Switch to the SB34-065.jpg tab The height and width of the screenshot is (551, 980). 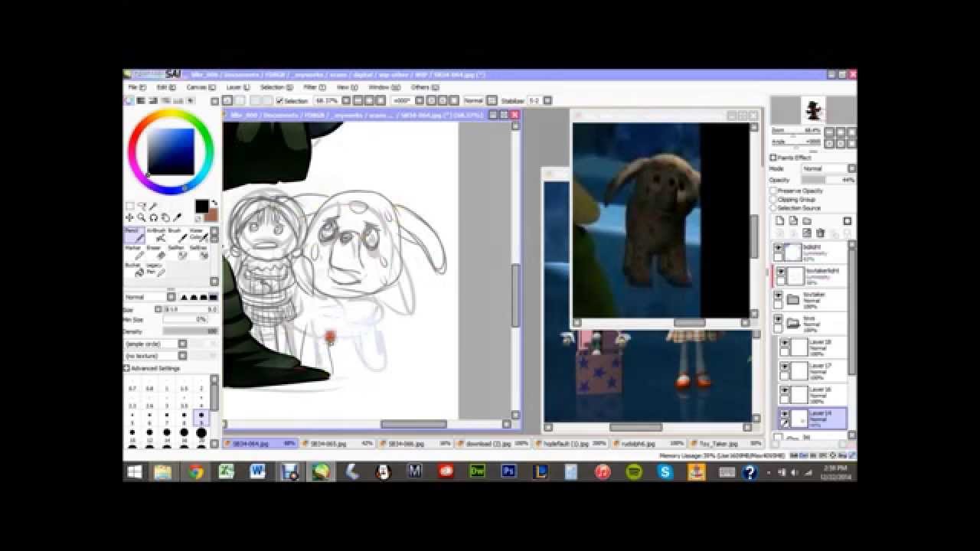click(338, 443)
